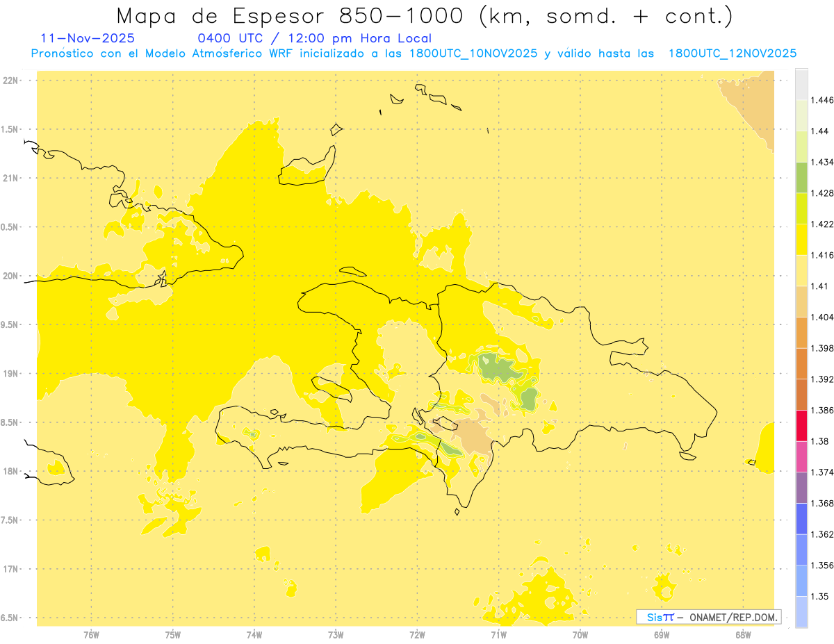The image size is (834, 644).
Task: Select the light gray swatch above 1.446
Action: click(x=801, y=84)
